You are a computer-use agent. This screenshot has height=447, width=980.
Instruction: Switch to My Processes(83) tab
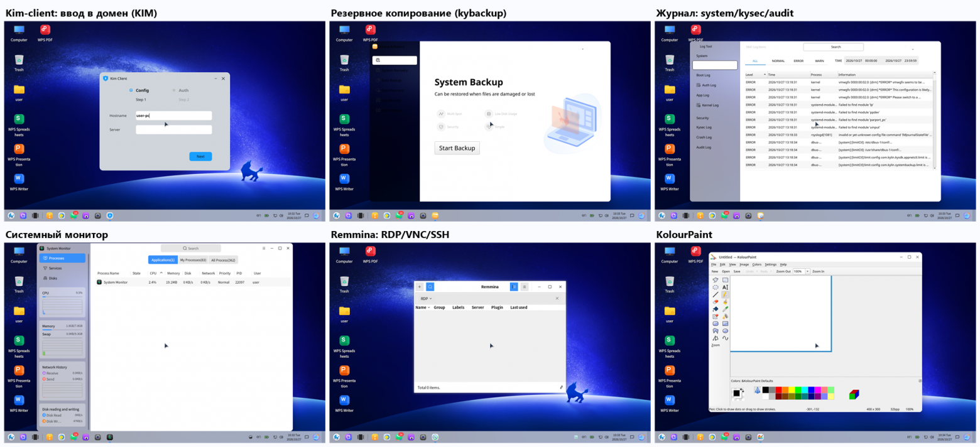pos(193,260)
